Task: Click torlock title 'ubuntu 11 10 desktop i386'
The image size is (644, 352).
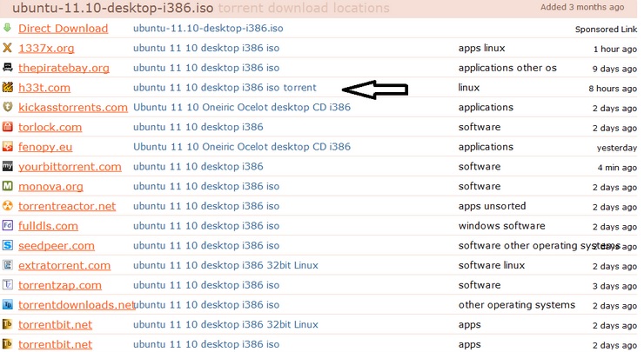Action: [198, 127]
